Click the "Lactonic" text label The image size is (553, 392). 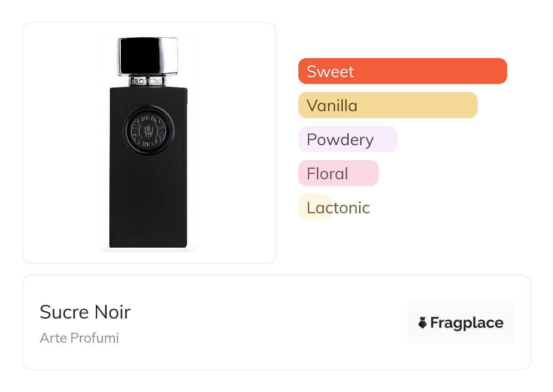coord(338,208)
